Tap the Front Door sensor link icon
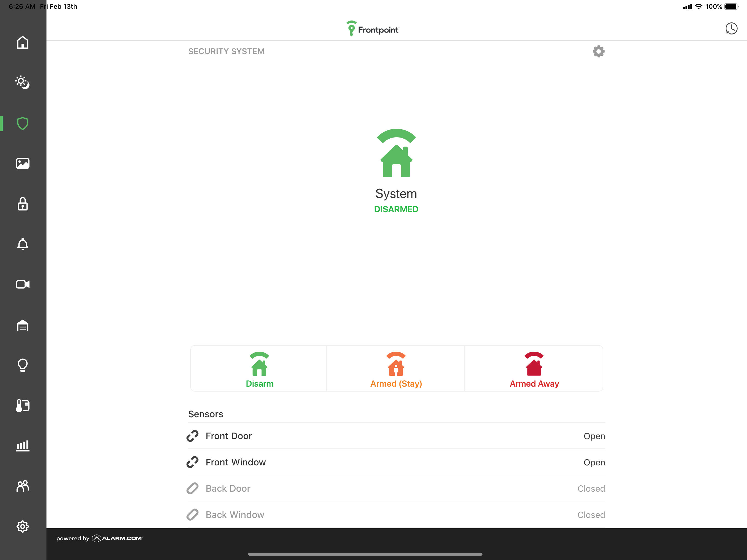Viewport: 747px width, 560px height. 192,436
